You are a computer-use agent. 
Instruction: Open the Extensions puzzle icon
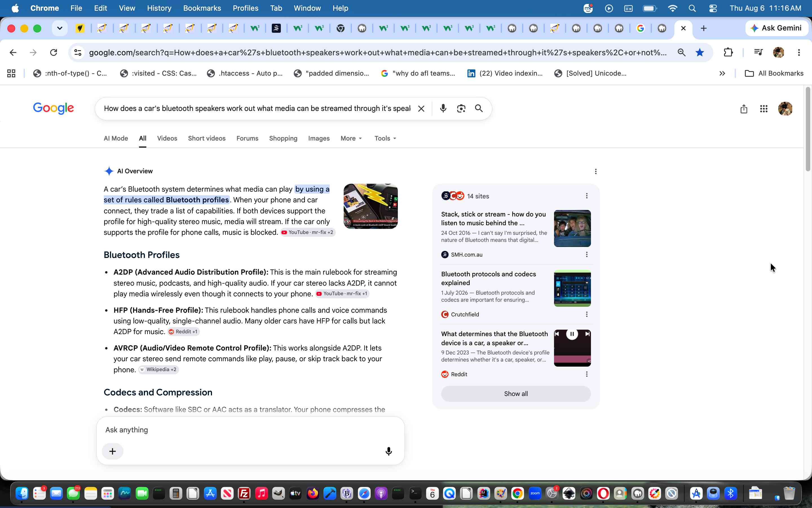point(728,52)
